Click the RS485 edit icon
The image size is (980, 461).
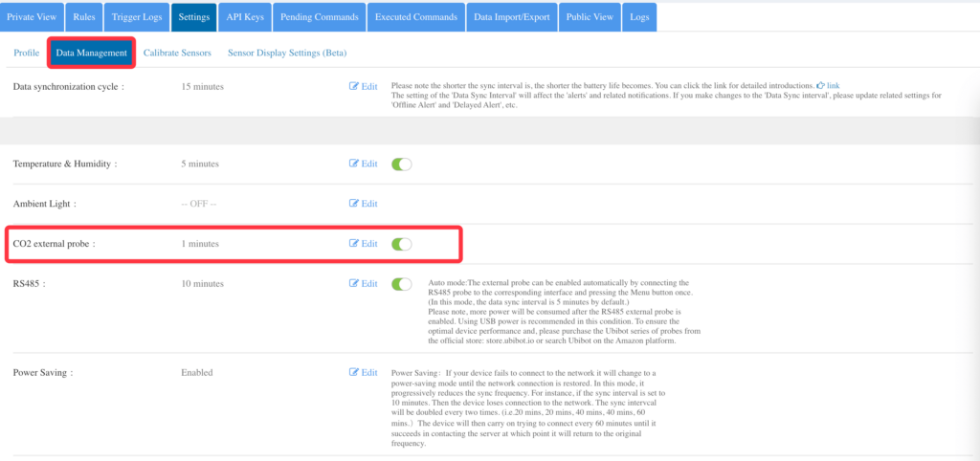[354, 284]
